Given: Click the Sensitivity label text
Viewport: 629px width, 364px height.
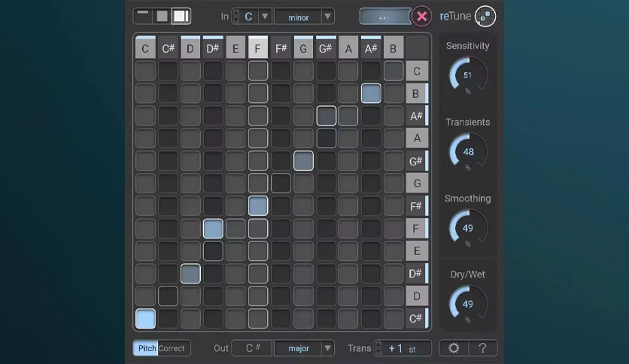Looking at the screenshot, I should point(468,46).
